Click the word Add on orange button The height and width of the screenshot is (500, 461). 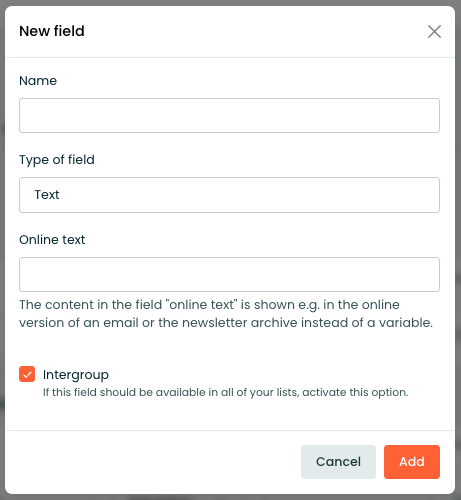pyautogui.click(x=412, y=462)
